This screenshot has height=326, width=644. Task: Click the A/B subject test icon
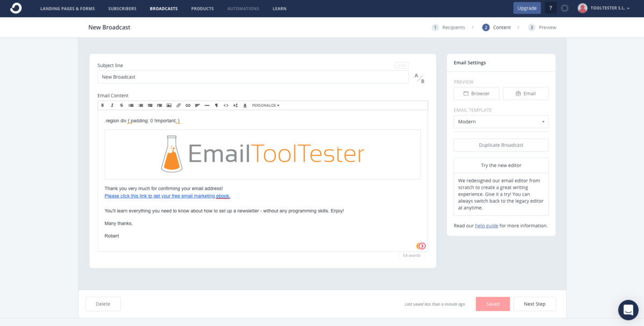click(x=419, y=78)
